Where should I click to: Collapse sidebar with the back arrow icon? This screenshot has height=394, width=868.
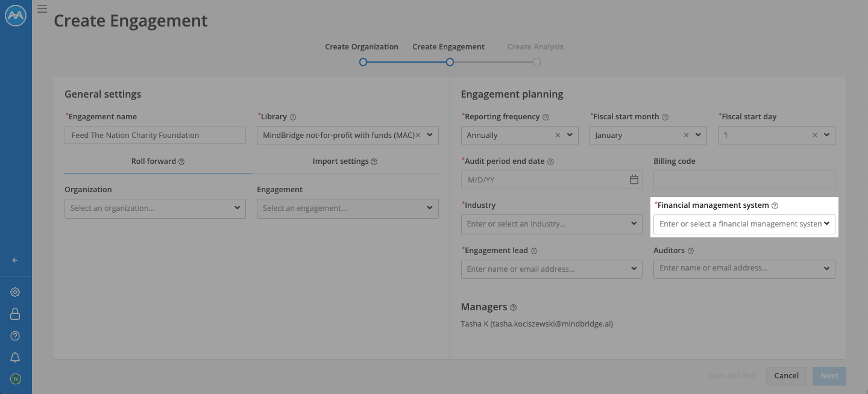tap(15, 260)
